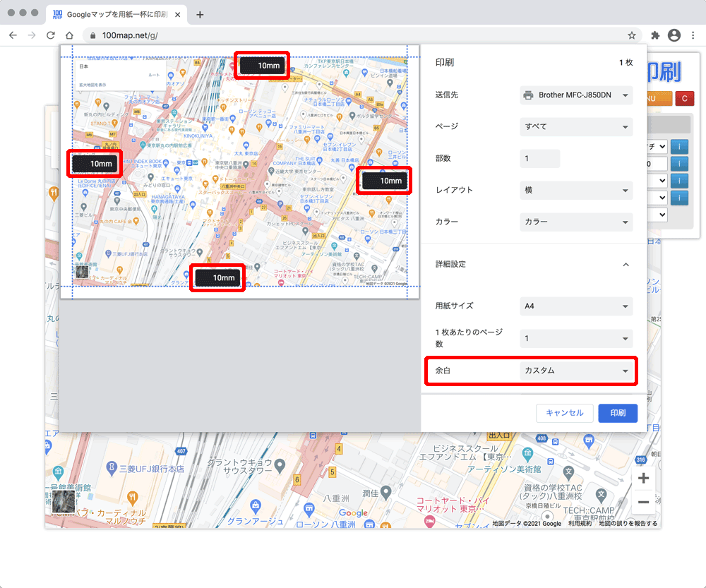Open the レイアウト dropdown set to 横
This screenshot has height=588, width=706.
[x=576, y=190]
